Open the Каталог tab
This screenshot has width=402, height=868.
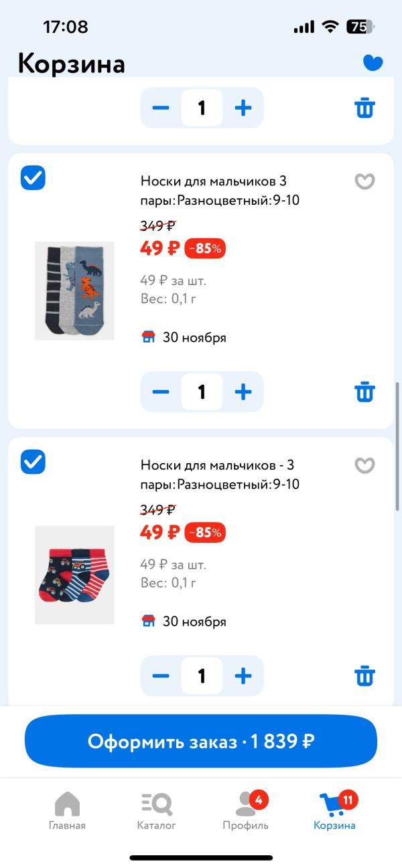point(157,810)
